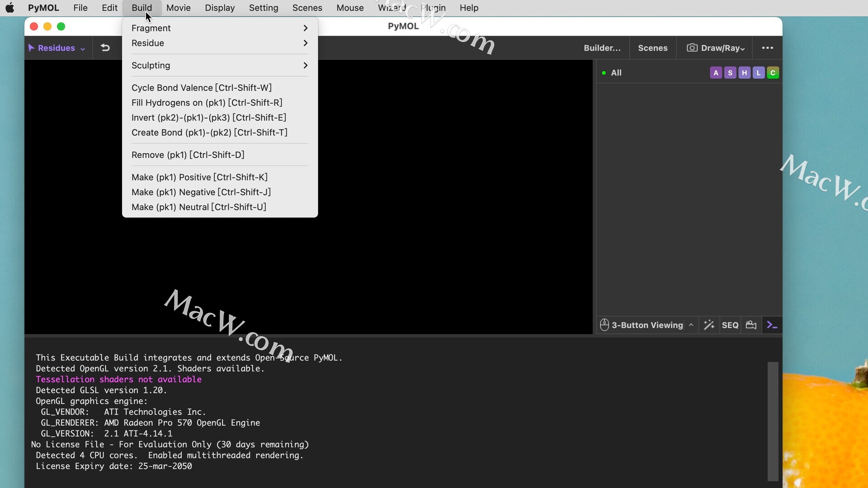Viewport: 868px width, 488px height.
Task: Click the A (Action) button for All
Action: 716,73
